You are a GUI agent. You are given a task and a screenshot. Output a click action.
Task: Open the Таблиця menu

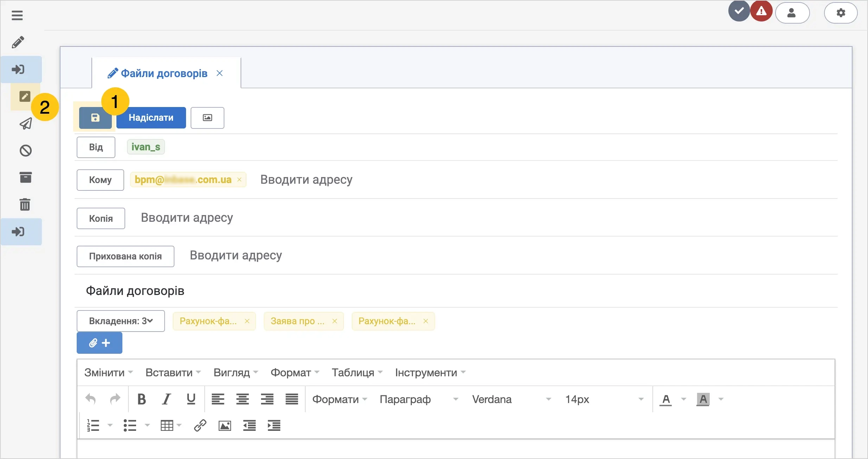pyautogui.click(x=357, y=372)
